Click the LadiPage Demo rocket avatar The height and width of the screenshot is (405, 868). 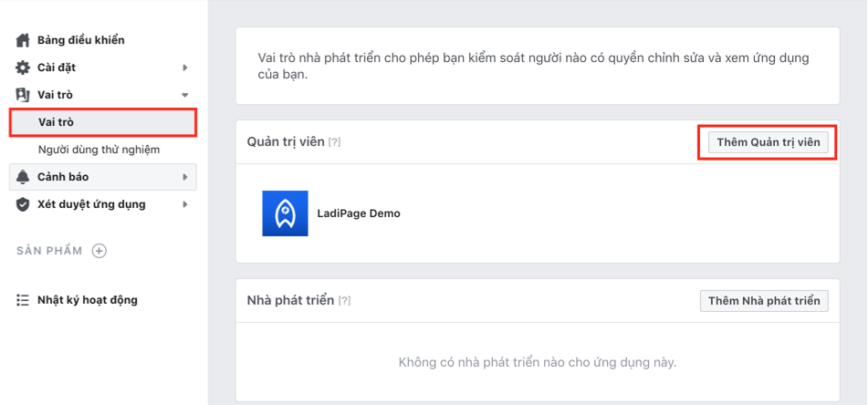tap(285, 213)
